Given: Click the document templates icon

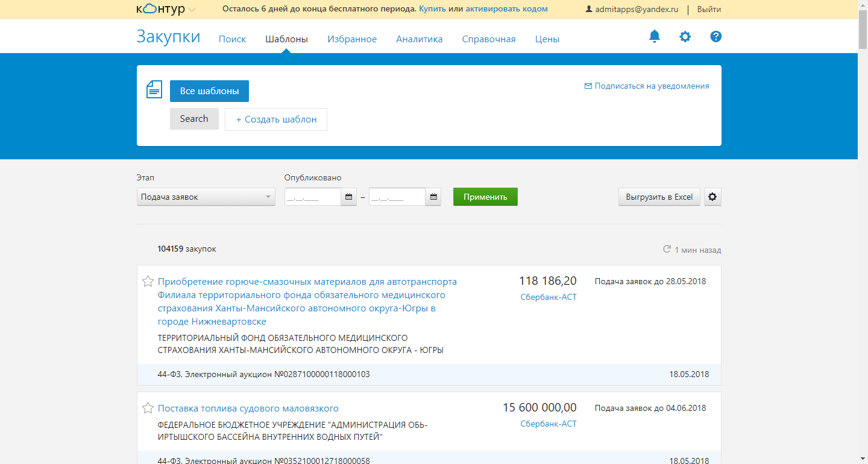Looking at the screenshot, I should [x=154, y=89].
